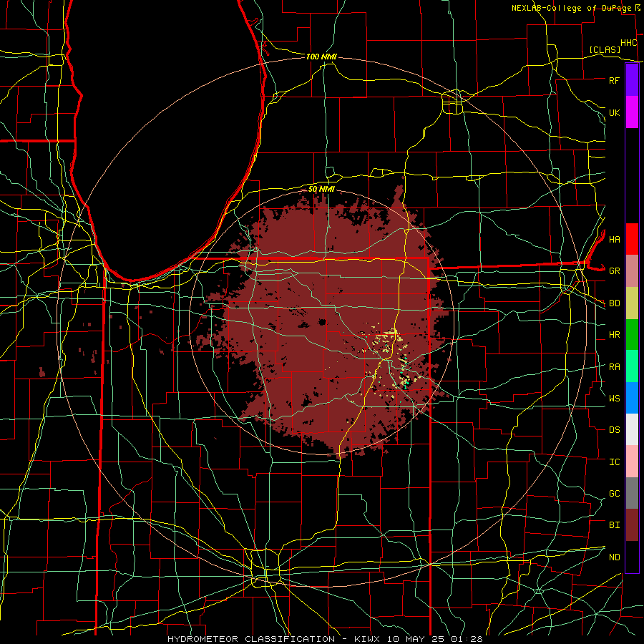The height and width of the screenshot is (644, 644).
Task: Click the BD legend label text
Action: coord(614,303)
